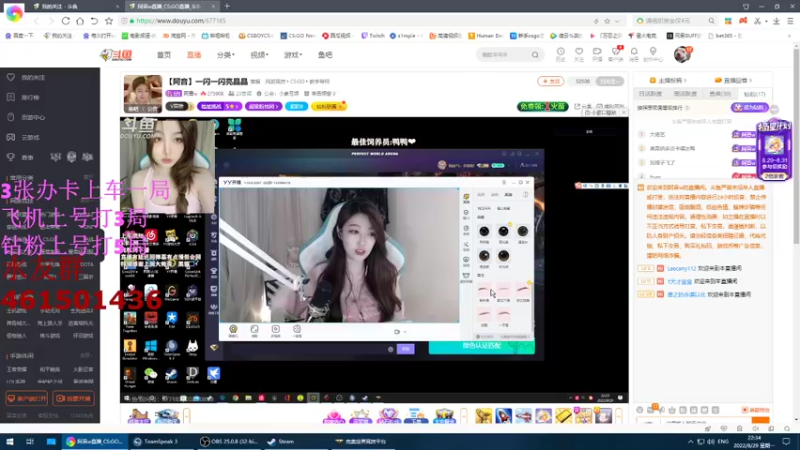This screenshot has width=800, height=450.
Task: Open the Twitch bookmark in bookmarks bar
Action: (373, 36)
